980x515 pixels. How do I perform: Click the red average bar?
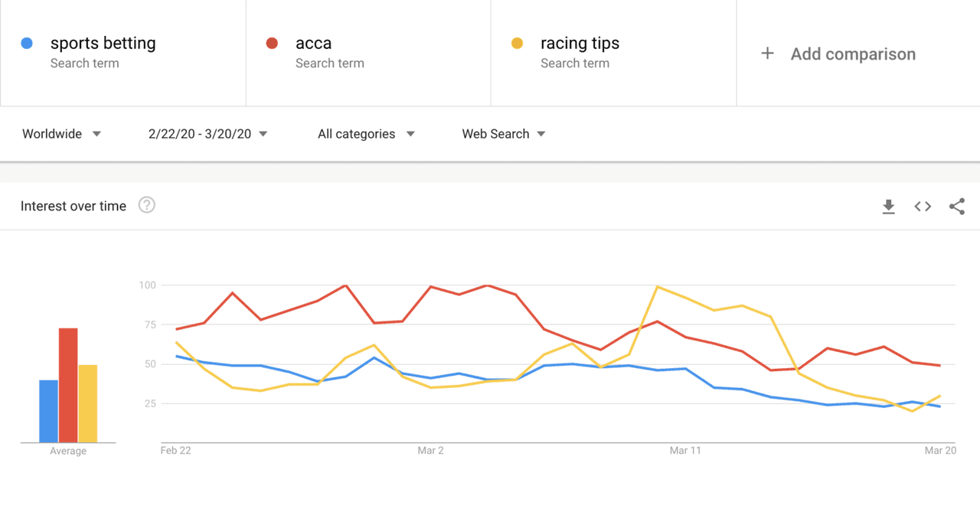point(68,386)
